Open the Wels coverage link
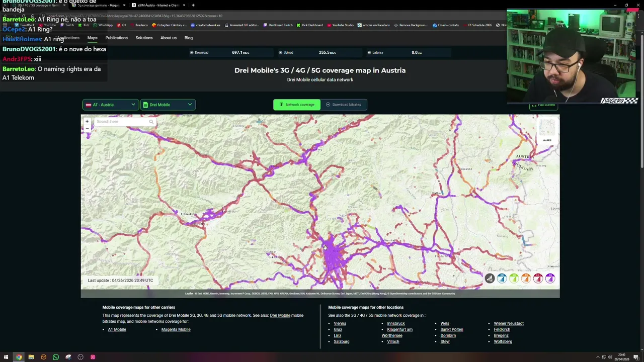This screenshot has width=644, height=362. coord(445,323)
